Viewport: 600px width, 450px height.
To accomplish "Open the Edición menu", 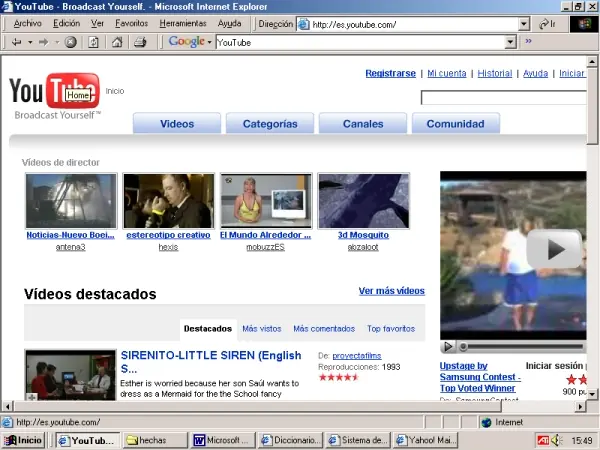I will (67, 24).
